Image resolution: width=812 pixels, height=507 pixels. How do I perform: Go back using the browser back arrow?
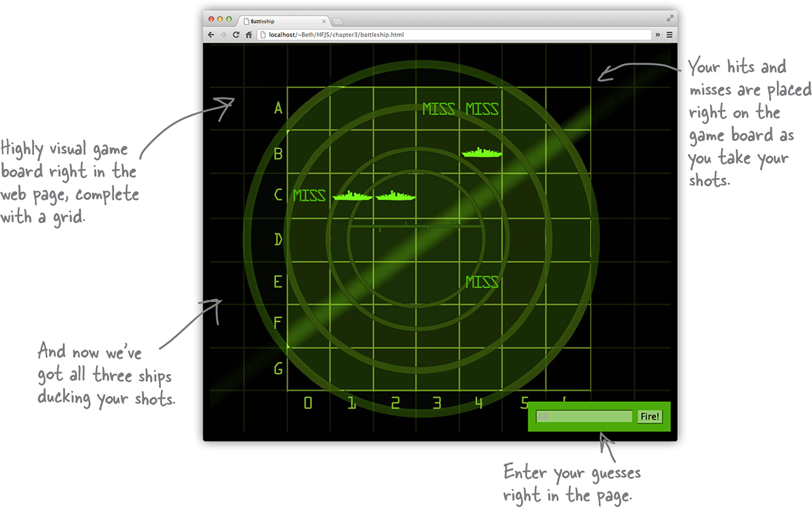coord(211,35)
